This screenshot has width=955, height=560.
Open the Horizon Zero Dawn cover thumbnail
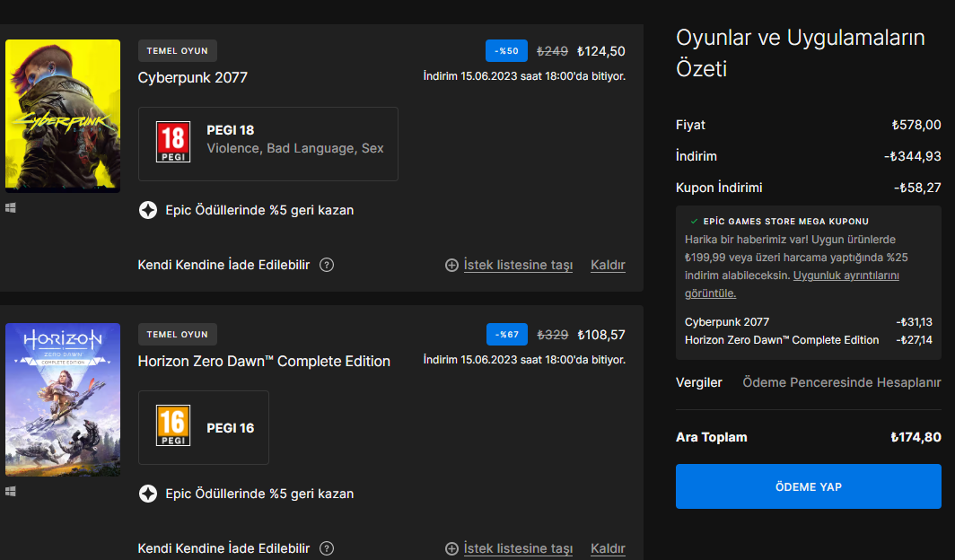[63, 399]
